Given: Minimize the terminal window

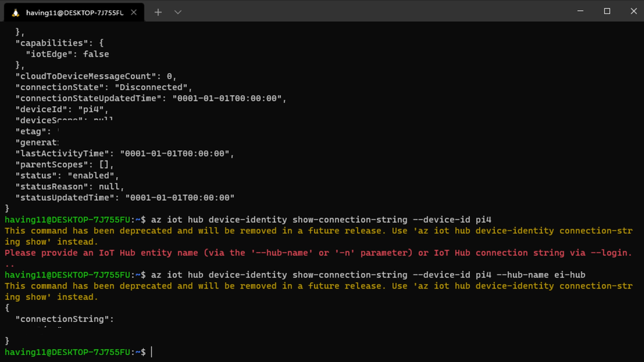Looking at the screenshot, I should [580, 11].
